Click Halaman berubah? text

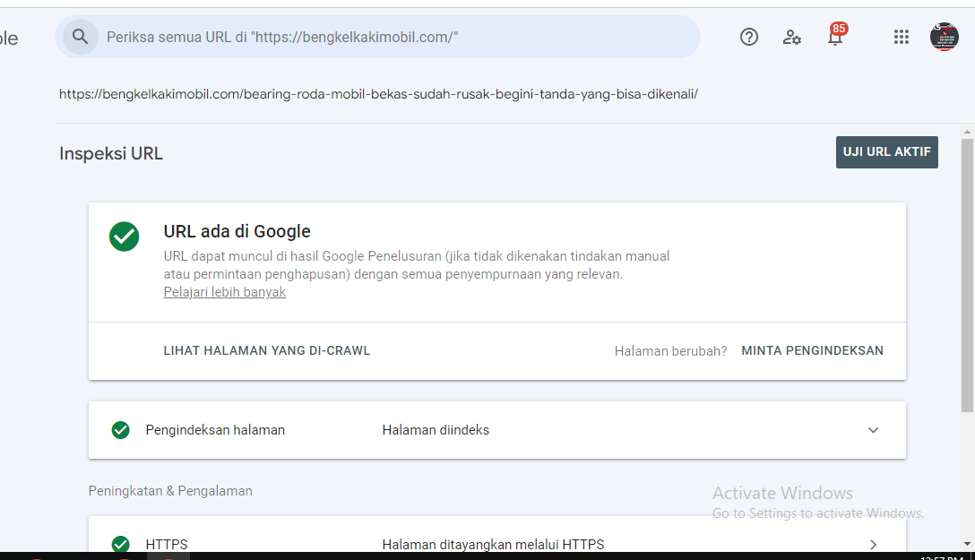[670, 351]
